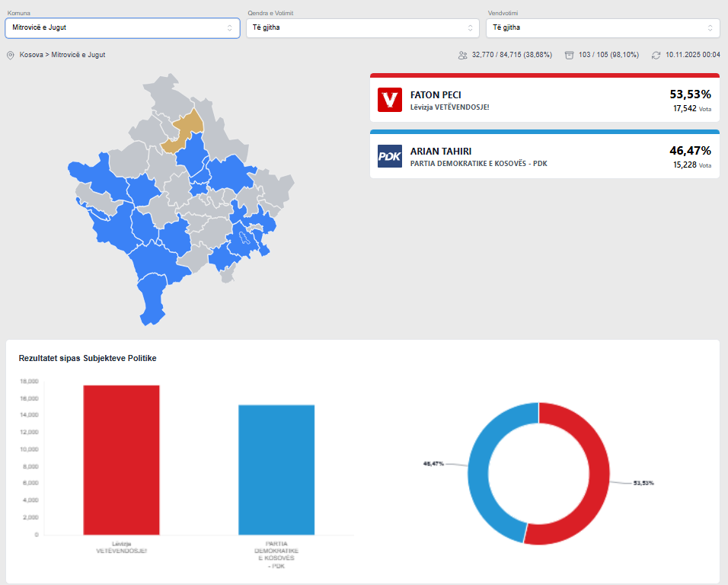
Task: Click the Vetëvendosje red V party logo
Action: pyautogui.click(x=389, y=100)
